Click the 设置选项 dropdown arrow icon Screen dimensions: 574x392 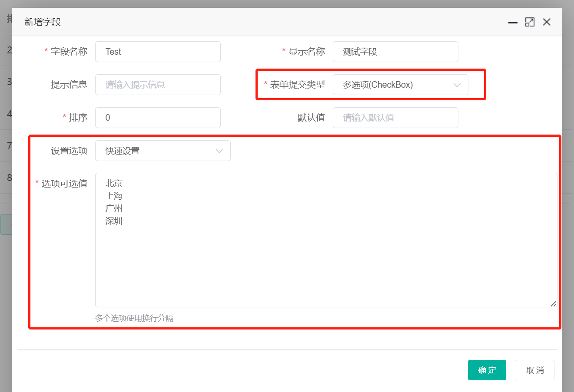tap(219, 151)
